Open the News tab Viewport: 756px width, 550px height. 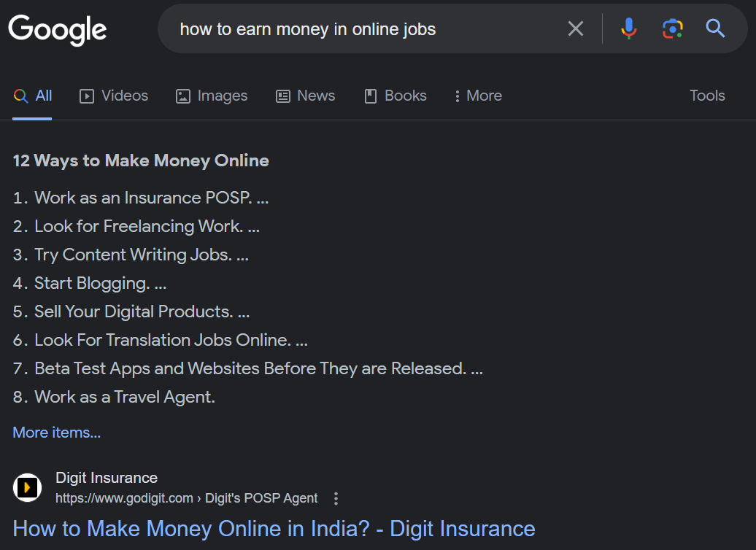306,96
